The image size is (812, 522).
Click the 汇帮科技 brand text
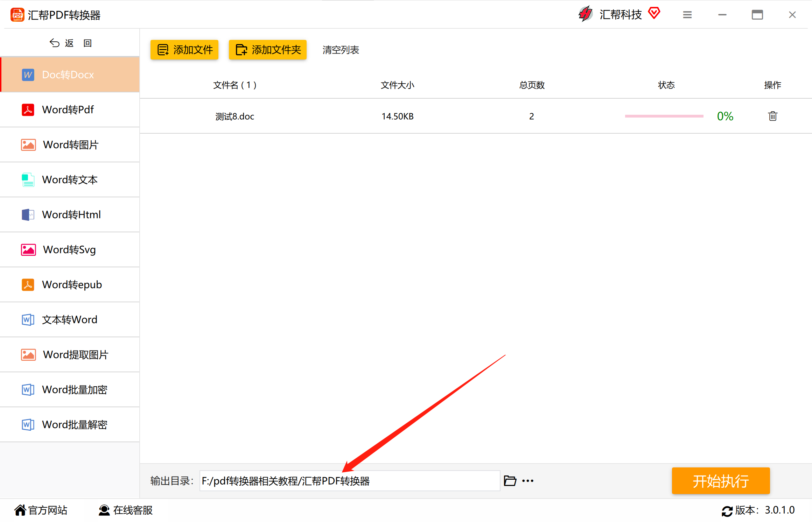621,14
